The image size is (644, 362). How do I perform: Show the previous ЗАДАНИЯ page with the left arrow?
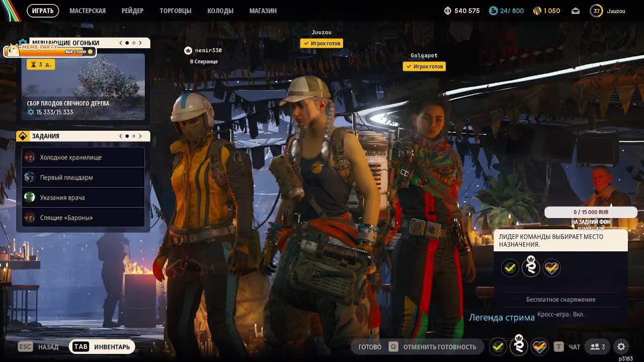pyautogui.click(x=121, y=136)
